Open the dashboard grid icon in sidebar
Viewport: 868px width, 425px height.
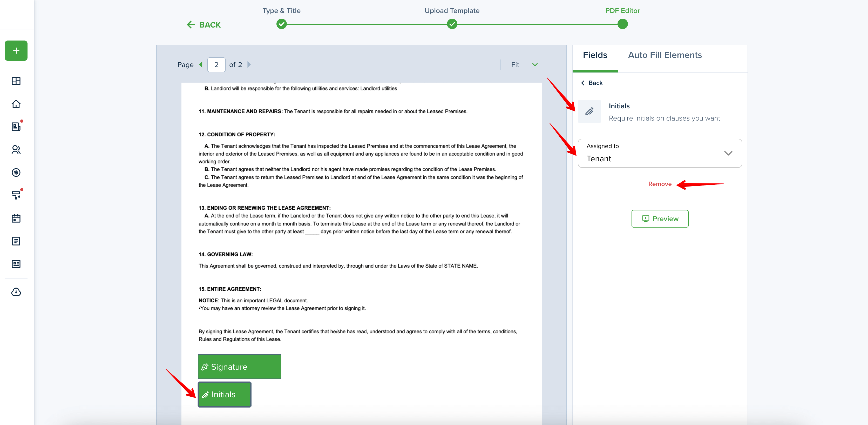click(16, 81)
